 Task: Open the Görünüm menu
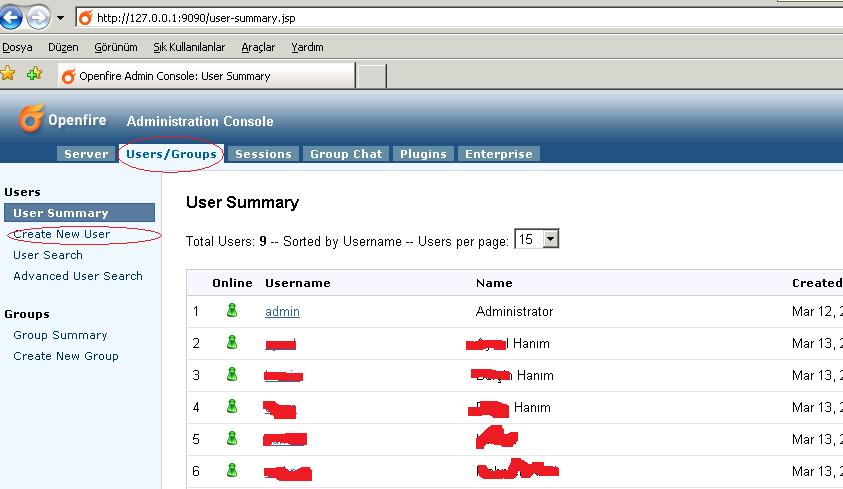point(116,47)
